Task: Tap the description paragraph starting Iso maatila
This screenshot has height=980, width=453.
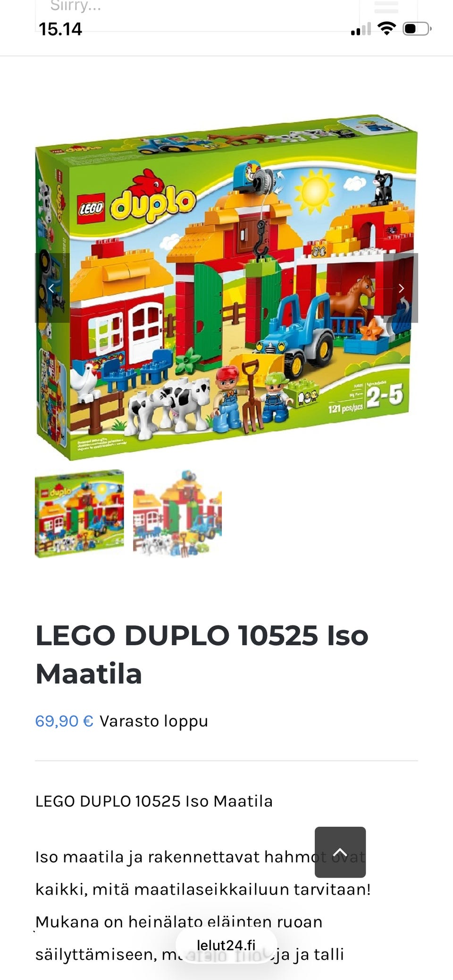Action: [203, 905]
